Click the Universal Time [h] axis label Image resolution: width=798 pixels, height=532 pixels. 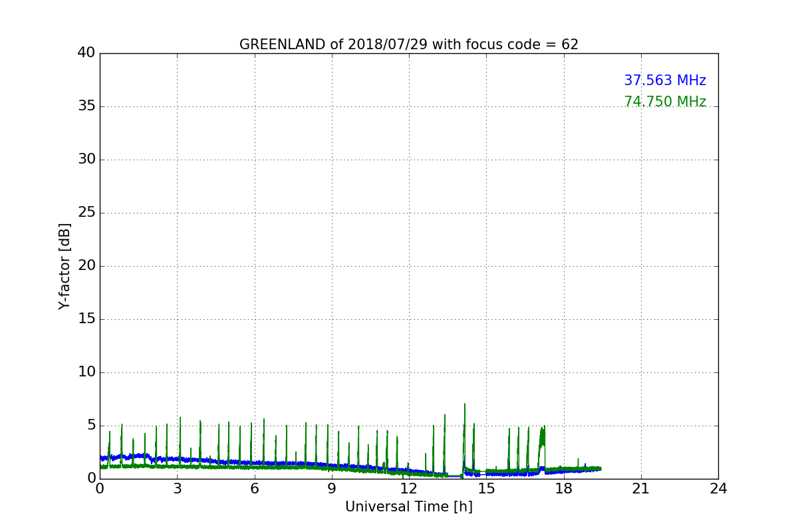coord(409,507)
